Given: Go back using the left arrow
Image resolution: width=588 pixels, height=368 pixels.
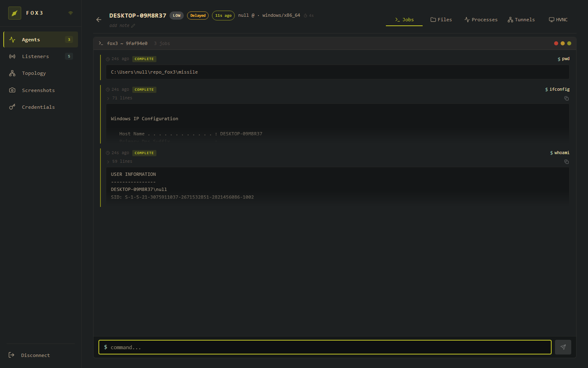Looking at the screenshot, I should point(98,20).
